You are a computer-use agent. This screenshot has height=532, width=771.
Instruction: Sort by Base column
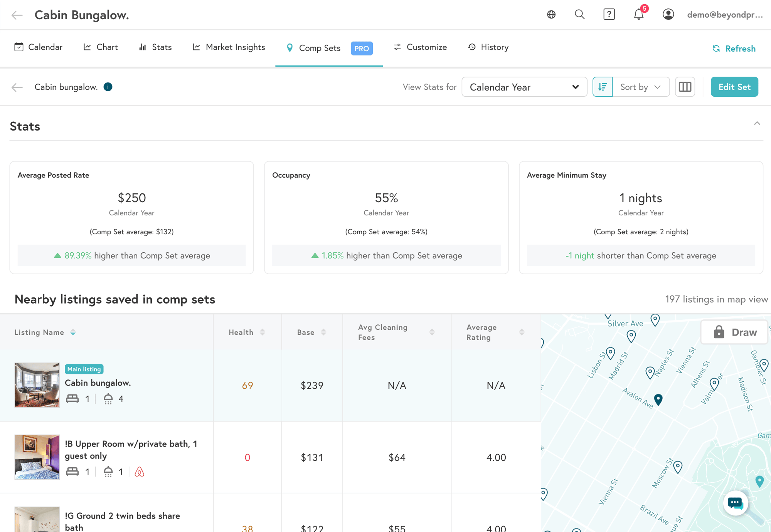point(323,332)
